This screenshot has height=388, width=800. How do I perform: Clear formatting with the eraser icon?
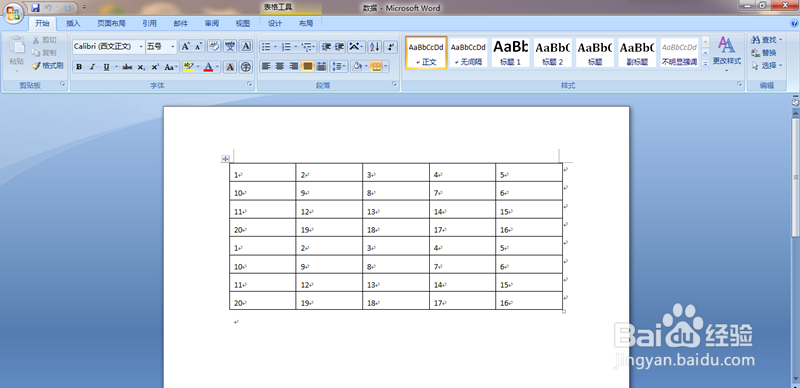click(x=214, y=46)
